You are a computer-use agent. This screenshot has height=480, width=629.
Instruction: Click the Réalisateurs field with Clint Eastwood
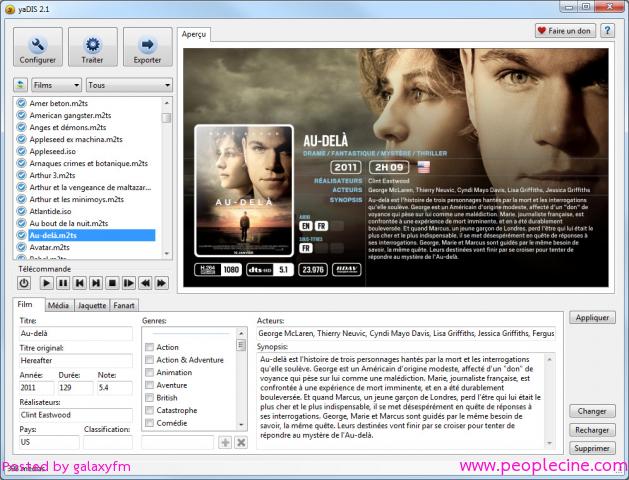pyautogui.click(x=76, y=415)
